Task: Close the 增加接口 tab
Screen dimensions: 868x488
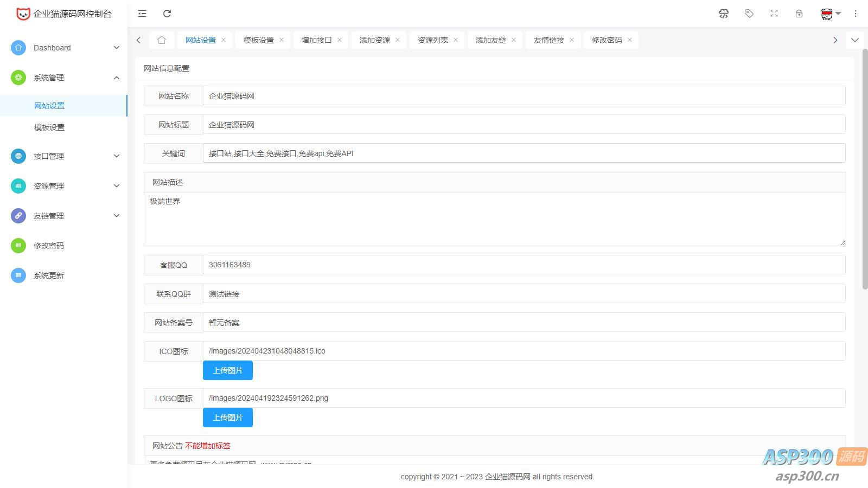Action: (x=339, y=40)
